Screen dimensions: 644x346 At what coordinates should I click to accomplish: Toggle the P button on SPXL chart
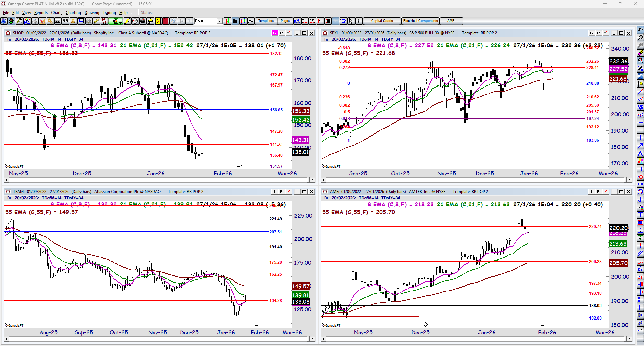(x=598, y=33)
